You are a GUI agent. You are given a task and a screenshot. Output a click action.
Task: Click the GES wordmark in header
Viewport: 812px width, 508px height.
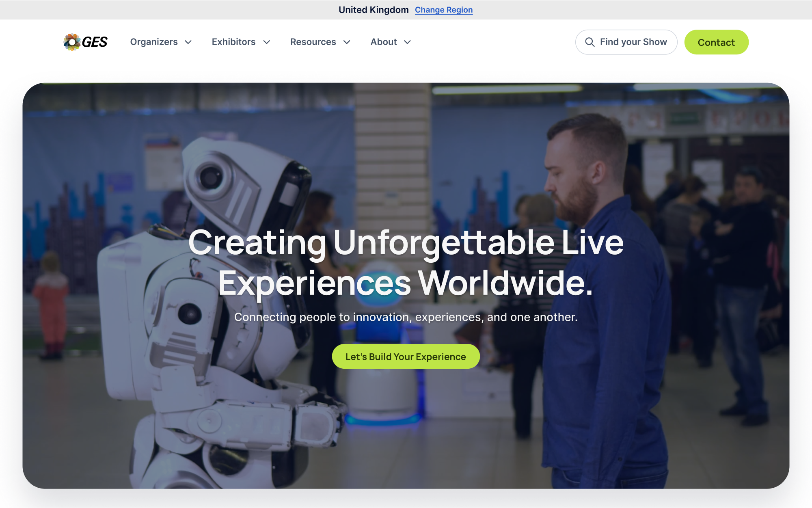coord(95,42)
